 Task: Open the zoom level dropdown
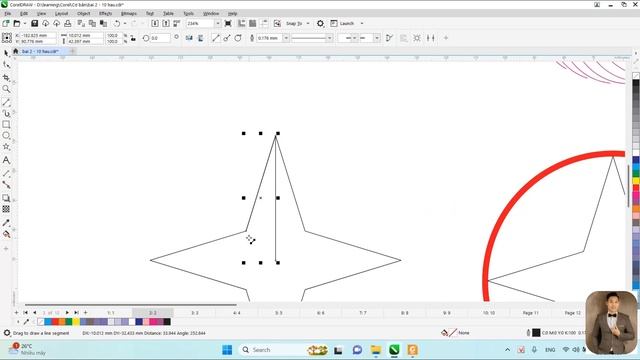point(218,24)
